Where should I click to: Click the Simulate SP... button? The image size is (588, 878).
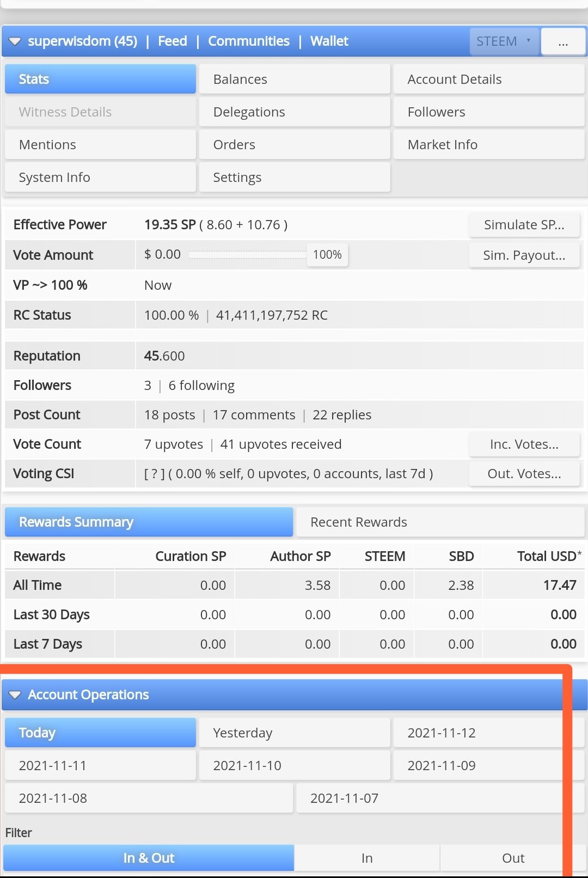[x=524, y=224]
